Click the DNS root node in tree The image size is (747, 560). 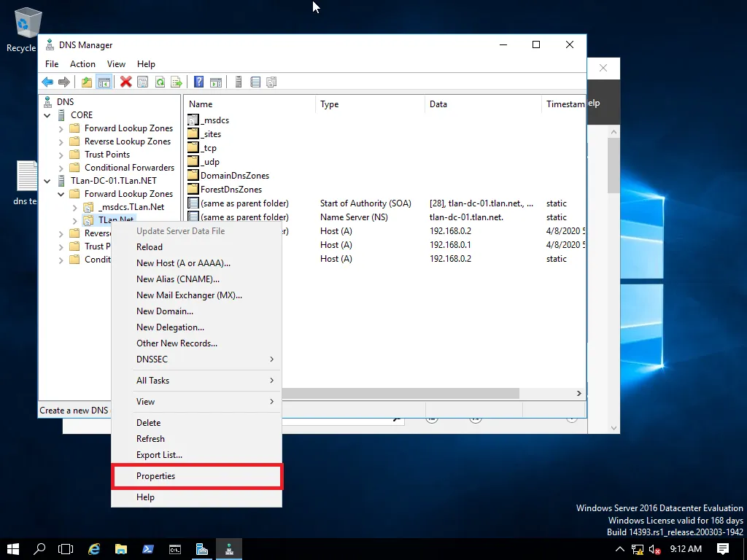click(65, 101)
